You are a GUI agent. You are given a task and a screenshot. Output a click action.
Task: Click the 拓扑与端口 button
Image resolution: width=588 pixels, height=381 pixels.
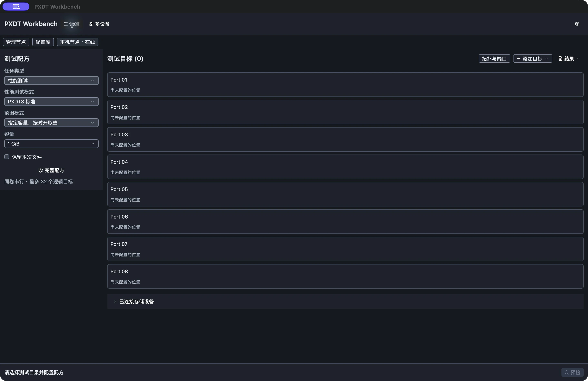click(494, 59)
